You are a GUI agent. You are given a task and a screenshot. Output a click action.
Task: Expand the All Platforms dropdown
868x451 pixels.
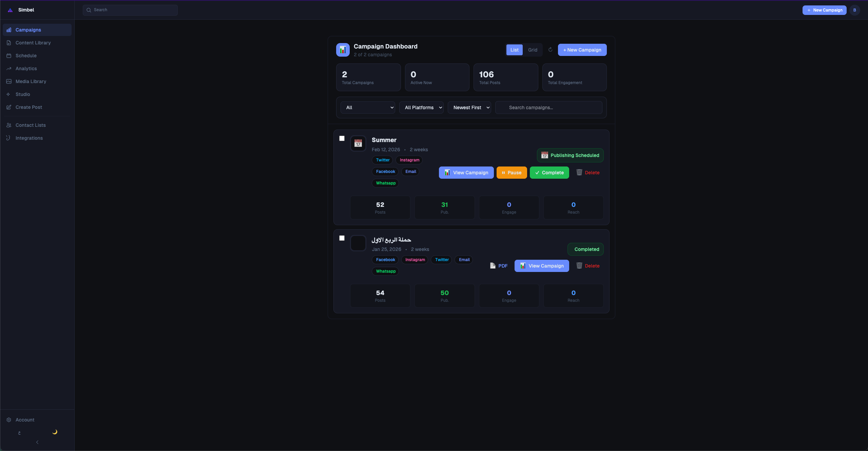(421, 107)
